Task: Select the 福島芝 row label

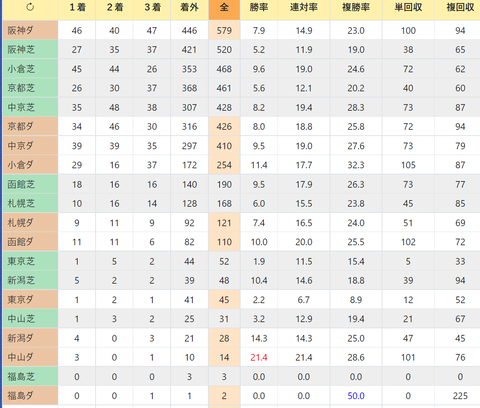Action: tap(30, 377)
